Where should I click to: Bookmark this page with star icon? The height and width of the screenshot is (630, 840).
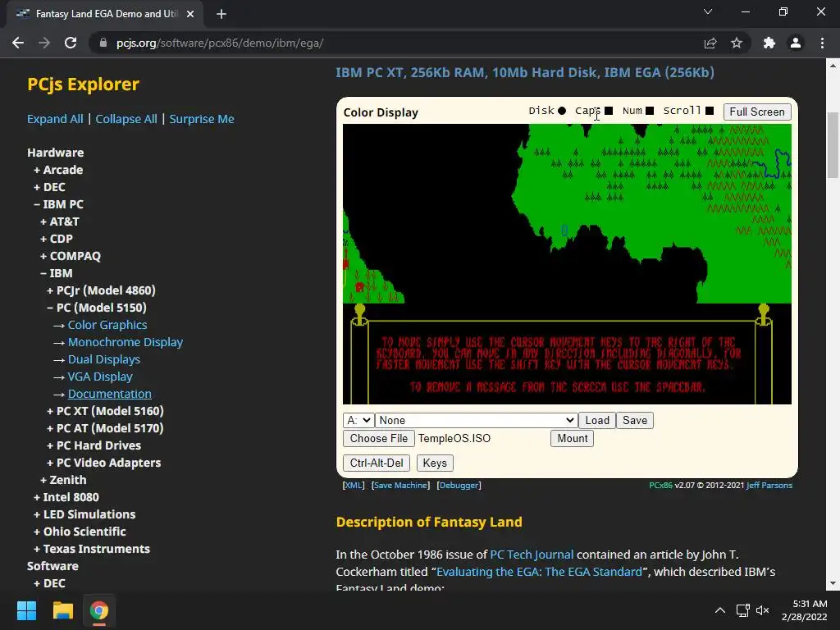[737, 43]
